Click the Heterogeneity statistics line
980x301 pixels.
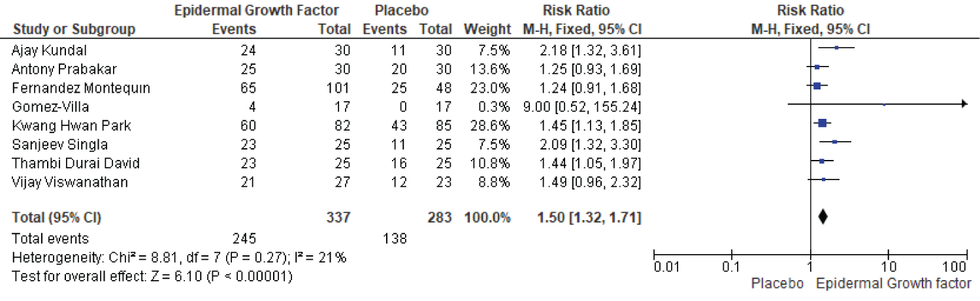[178, 258]
